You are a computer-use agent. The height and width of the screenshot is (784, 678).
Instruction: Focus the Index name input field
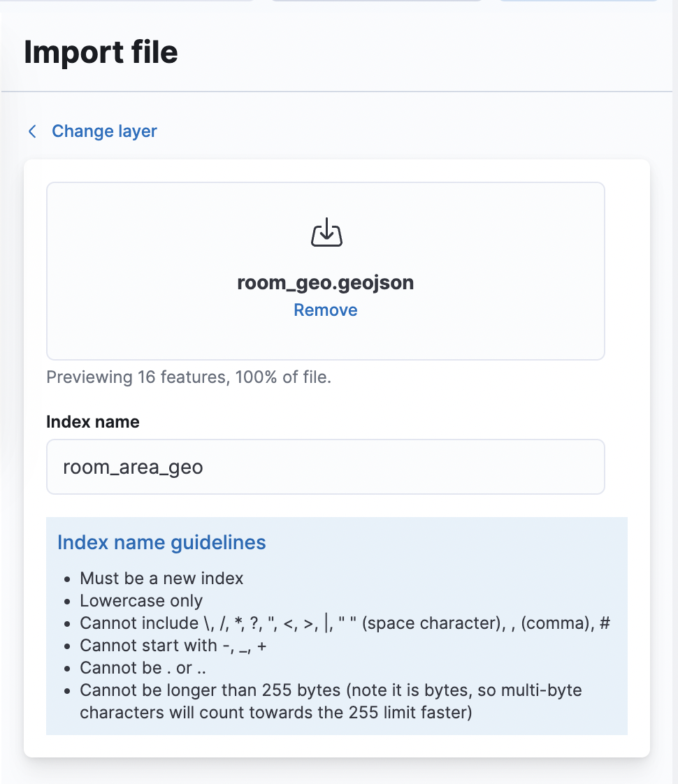326,467
